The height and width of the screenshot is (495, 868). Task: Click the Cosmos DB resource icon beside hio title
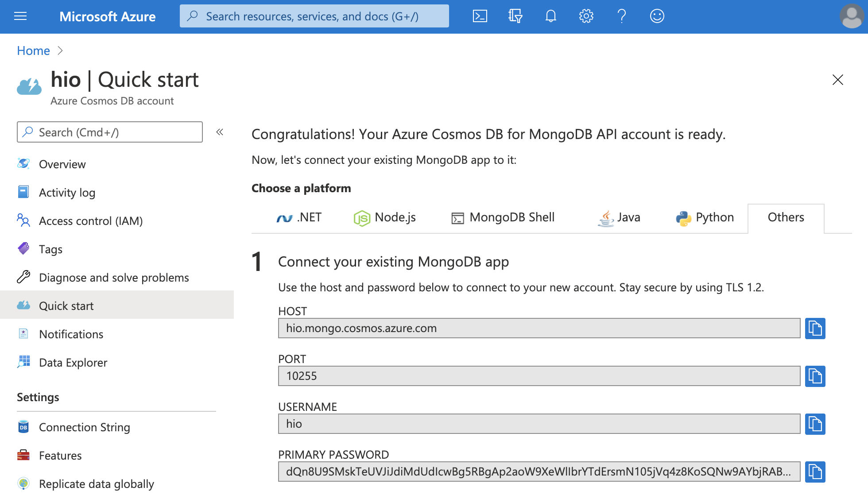[29, 86]
